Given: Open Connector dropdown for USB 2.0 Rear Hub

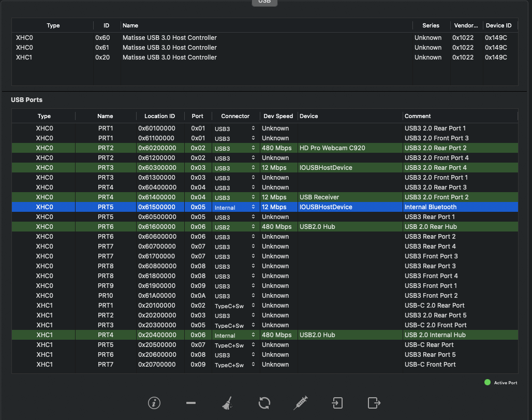Looking at the screenshot, I should (x=253, y=227).
